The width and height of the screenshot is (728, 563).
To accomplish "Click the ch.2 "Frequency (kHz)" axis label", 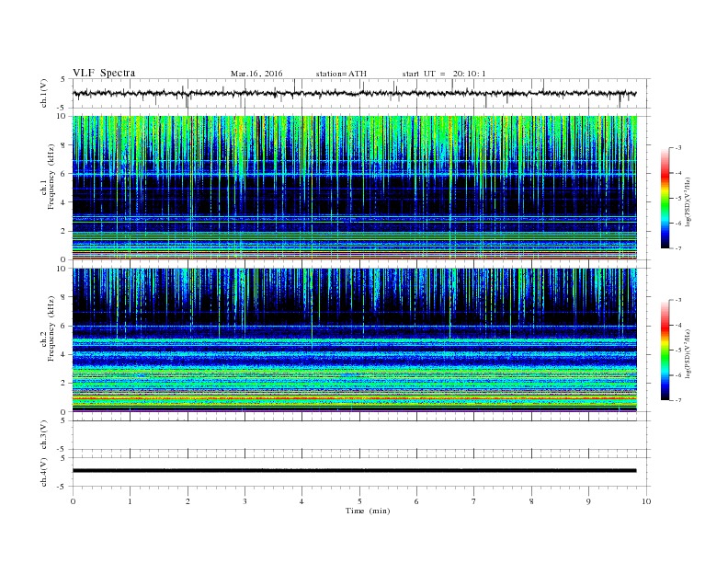I will (51, 328).
